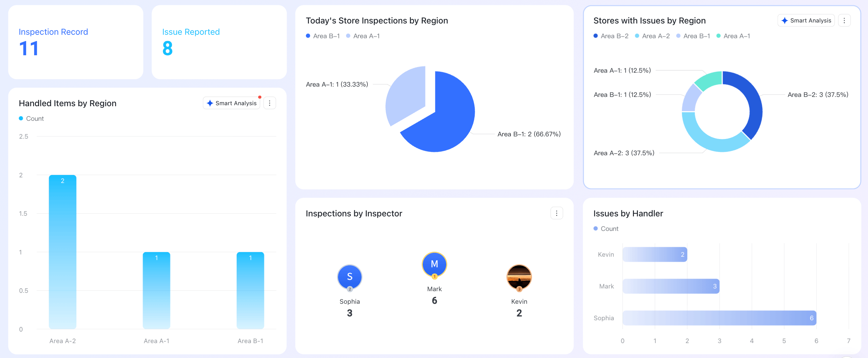Open the Issue Reported card

coord(219,42)
